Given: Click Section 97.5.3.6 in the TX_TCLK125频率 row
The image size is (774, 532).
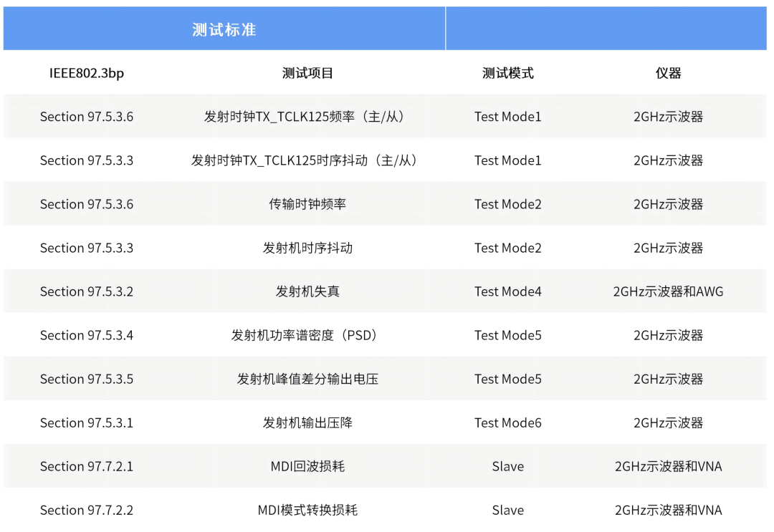Looking at the screenshot, I should pos(87,117).
